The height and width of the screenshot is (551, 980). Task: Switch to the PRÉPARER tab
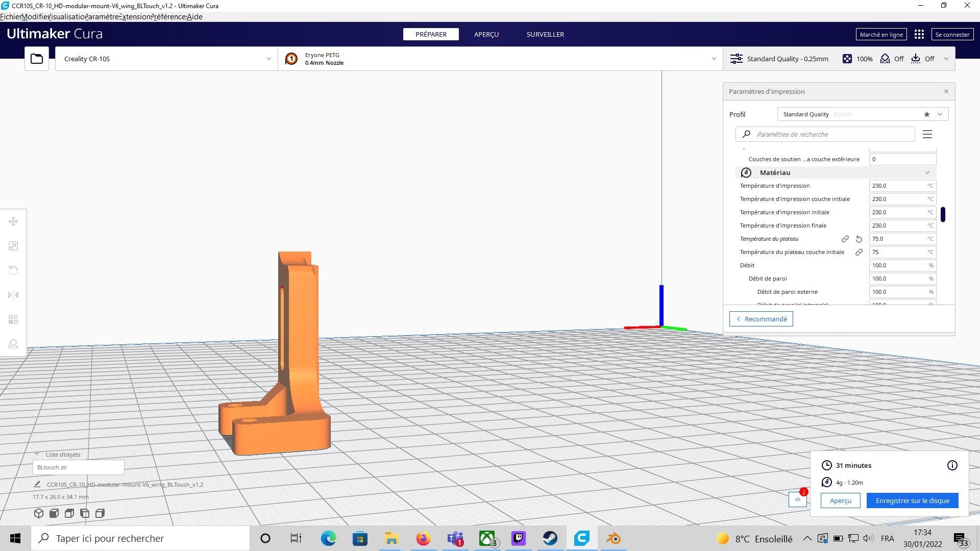tap(431, 34)
